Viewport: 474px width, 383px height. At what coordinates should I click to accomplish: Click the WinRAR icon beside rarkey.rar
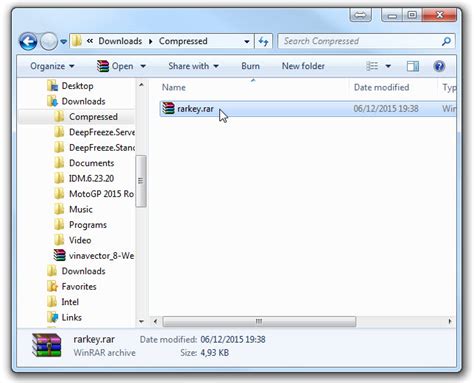click(x=168, y=108)
